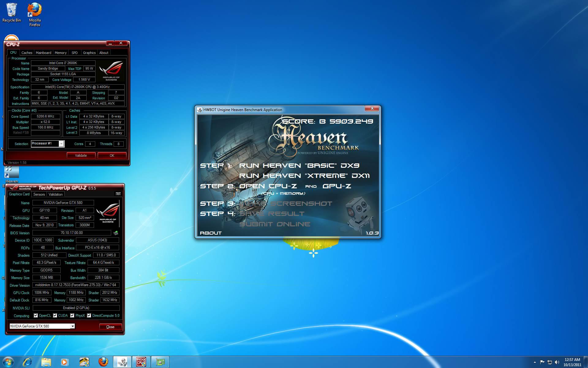Toggle the PhysX checkbox in GPU-Z
Screen dimensions: 588x368
tap(72, 316)
